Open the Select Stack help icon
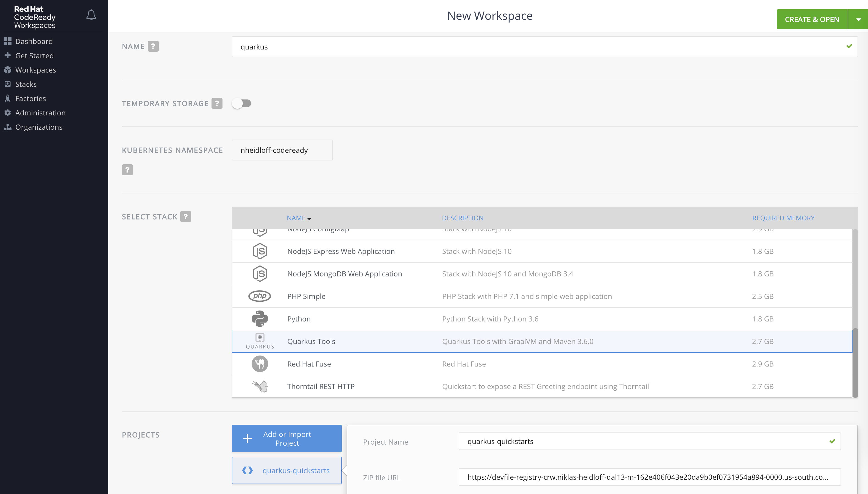868x494 pixels. 185,217
